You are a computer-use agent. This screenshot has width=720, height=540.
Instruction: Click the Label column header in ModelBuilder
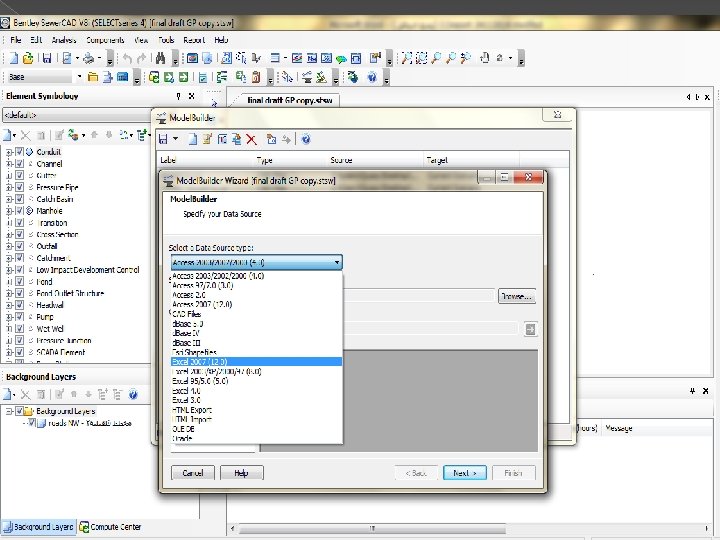207,160
